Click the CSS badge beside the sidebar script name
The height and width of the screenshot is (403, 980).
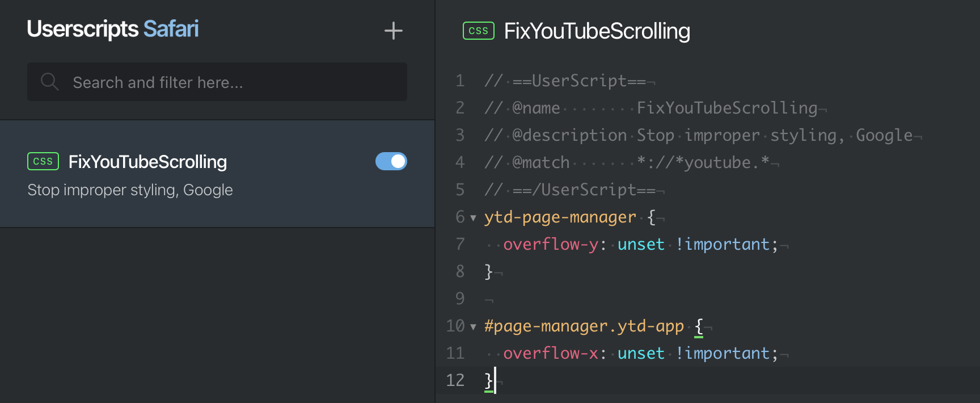pos(43,161)
